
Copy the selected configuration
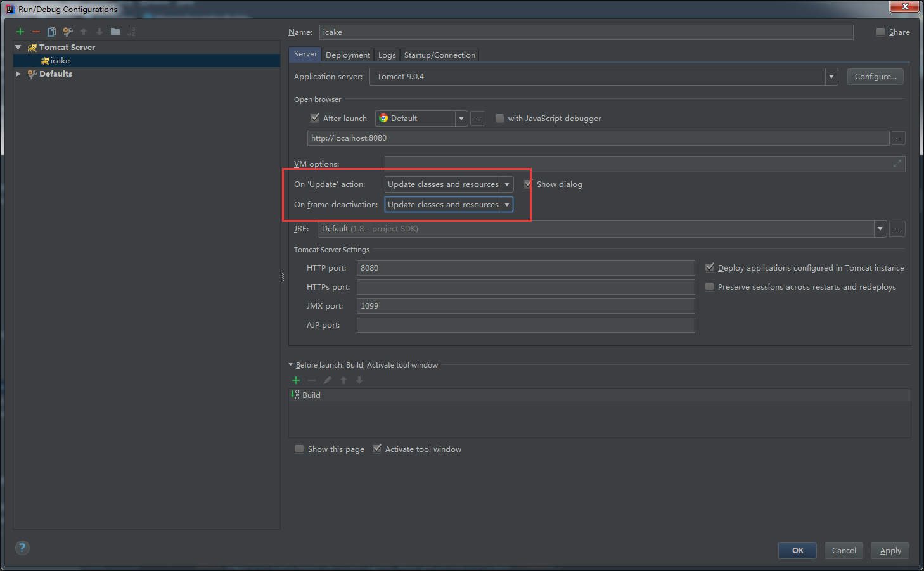pos(52,32)
